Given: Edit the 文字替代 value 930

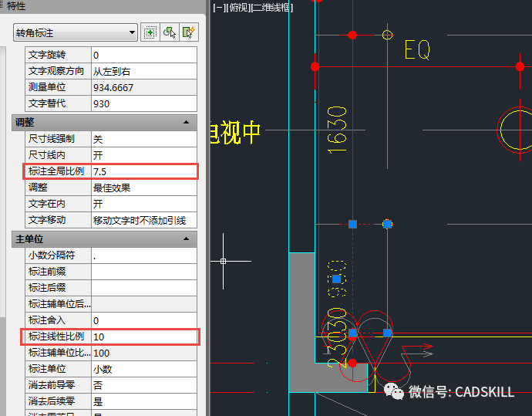Looking at the screenshot, I should pyautogui.click(x=144, y=103).
